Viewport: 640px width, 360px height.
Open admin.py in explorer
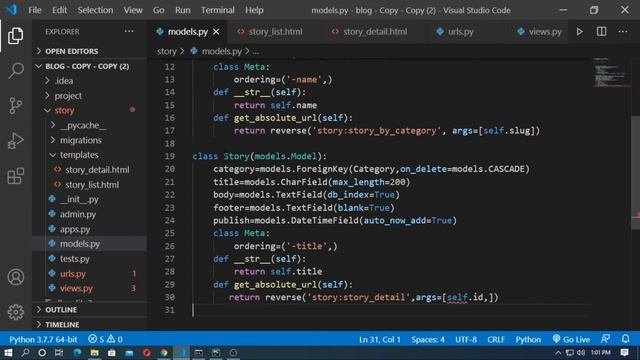(78, 214)
